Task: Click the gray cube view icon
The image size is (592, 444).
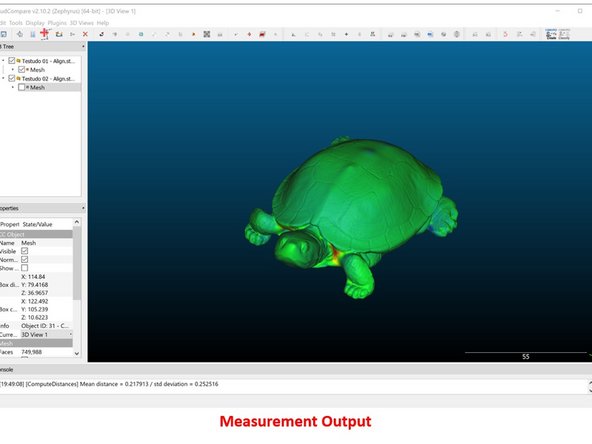Action: (443, 34)
